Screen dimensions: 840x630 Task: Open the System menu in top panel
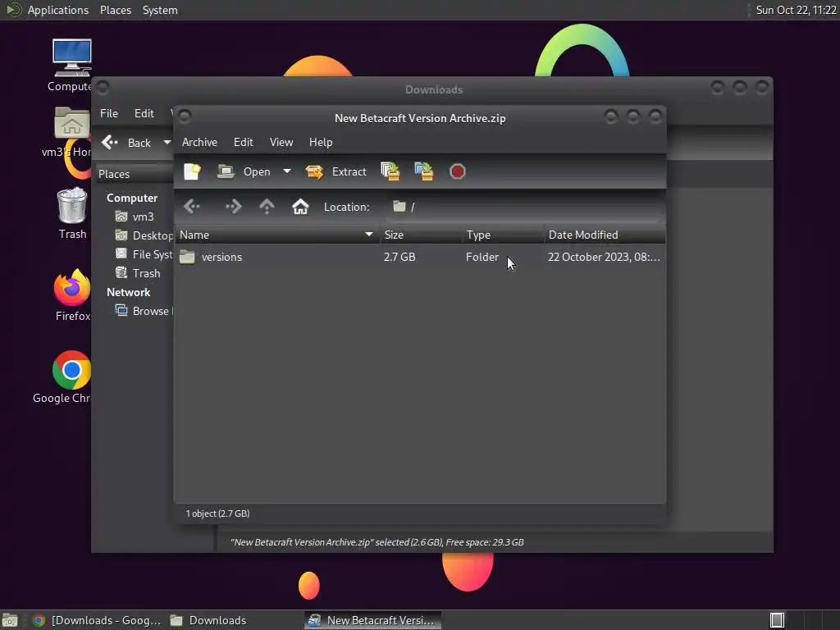(x=160, y=10)
